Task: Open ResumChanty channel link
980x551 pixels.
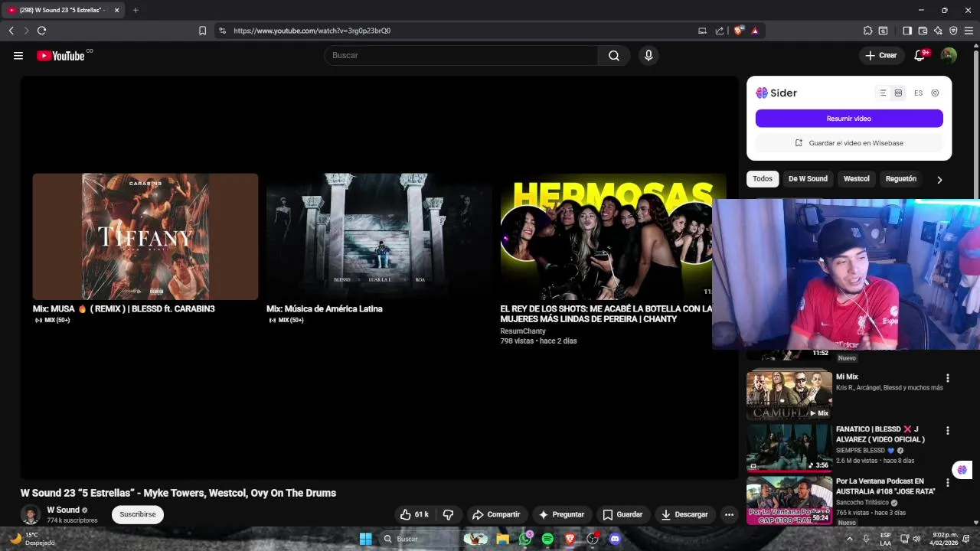Action: click(x=523, y=331)
